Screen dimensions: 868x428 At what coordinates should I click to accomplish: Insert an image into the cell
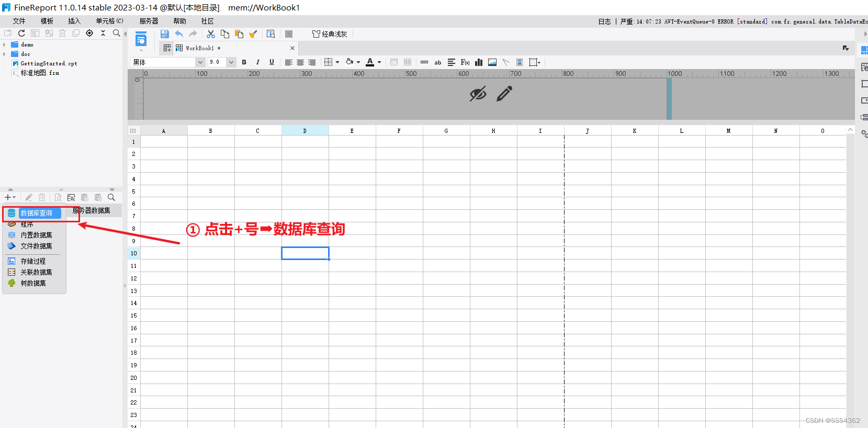point(492,62)
